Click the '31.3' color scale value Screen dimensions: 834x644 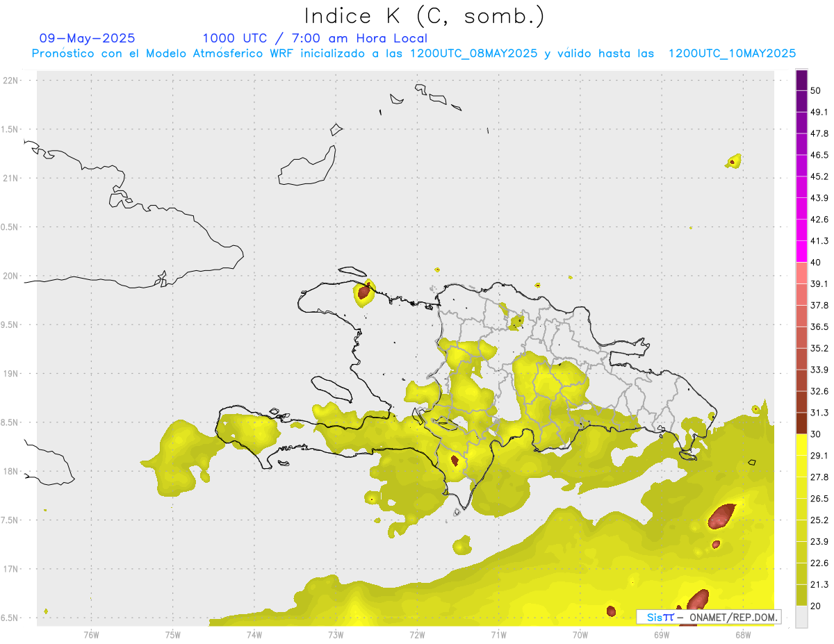pyautogui.click(x=819, y=413)
